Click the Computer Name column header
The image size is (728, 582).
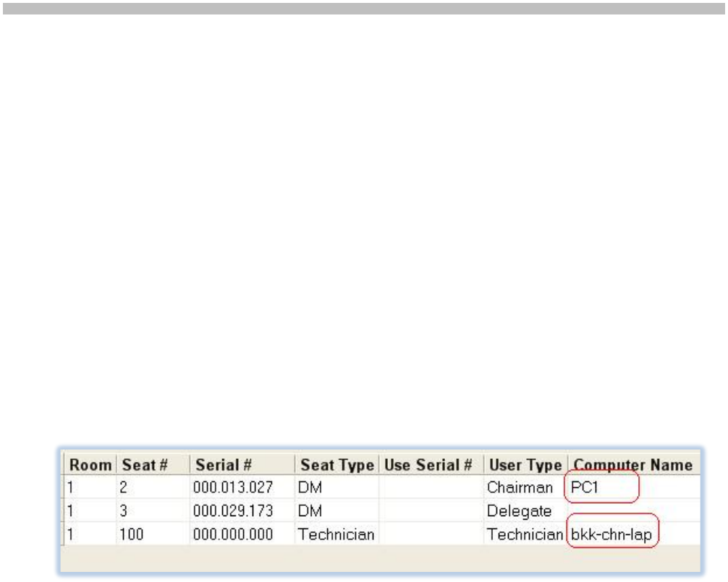pos(632,465)
